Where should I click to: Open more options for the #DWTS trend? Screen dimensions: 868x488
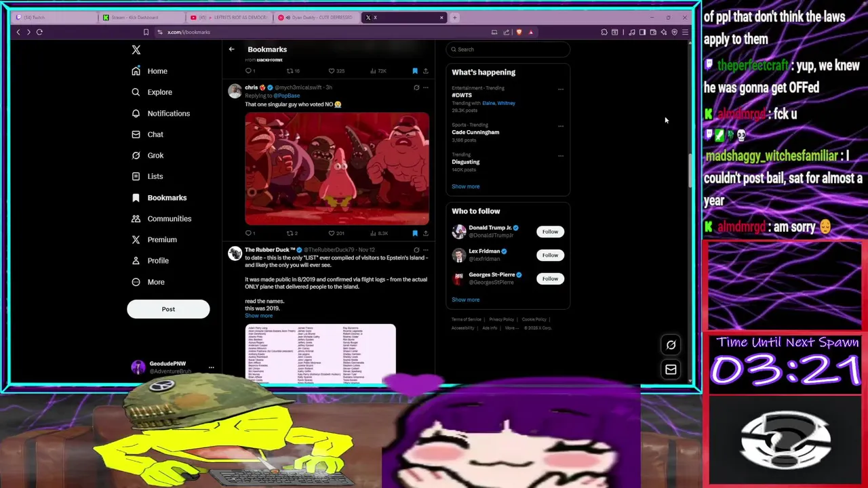[560, 89]
